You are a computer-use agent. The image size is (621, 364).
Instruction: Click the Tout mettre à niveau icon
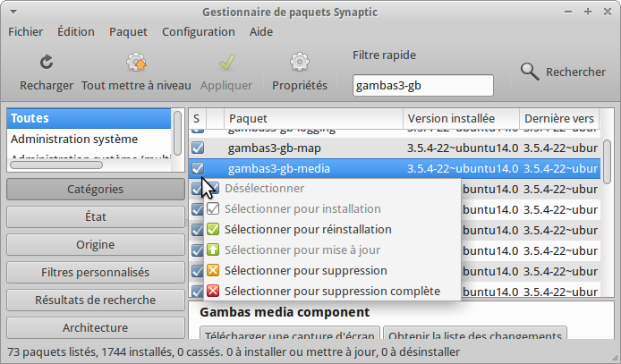coord(136,62)
